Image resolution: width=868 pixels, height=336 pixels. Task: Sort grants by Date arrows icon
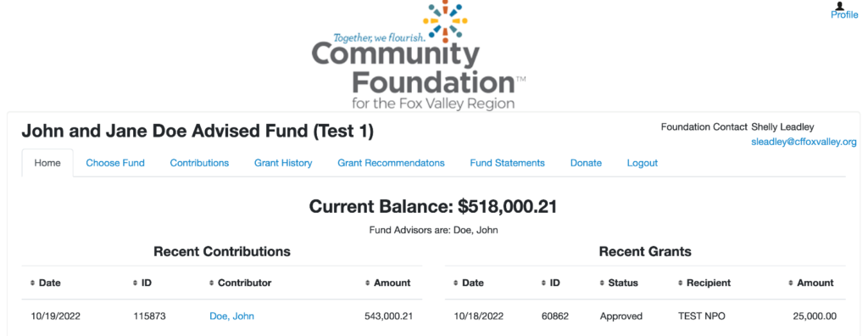455,283
